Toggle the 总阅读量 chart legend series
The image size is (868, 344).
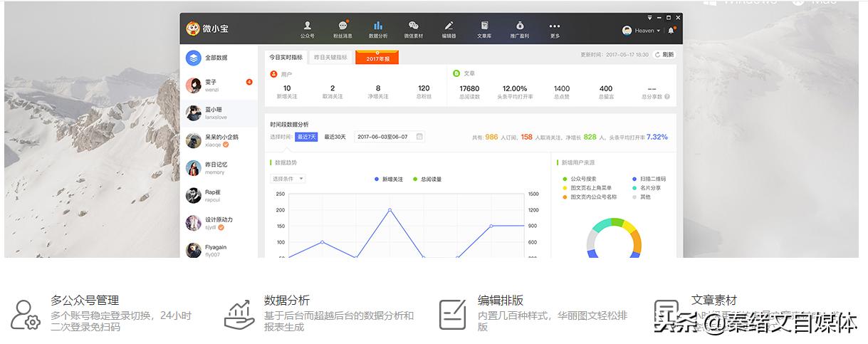pyautogui.click(x=427, y=179)
